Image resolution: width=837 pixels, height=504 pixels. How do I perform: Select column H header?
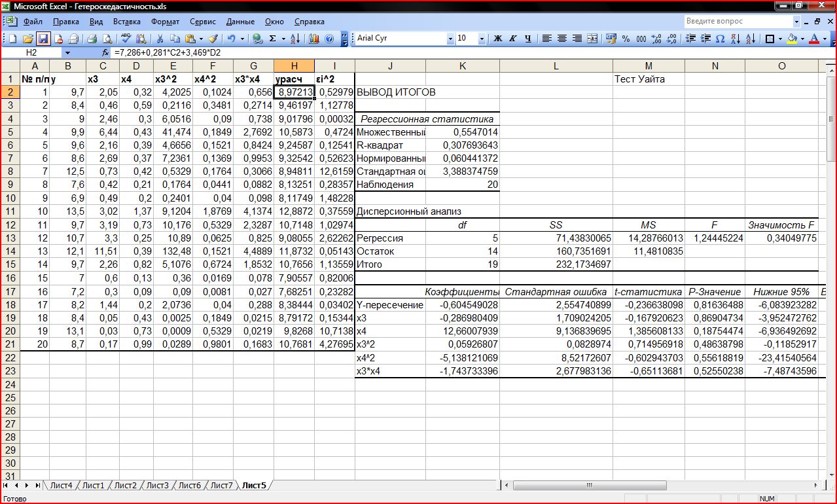[x=294, y=65]
